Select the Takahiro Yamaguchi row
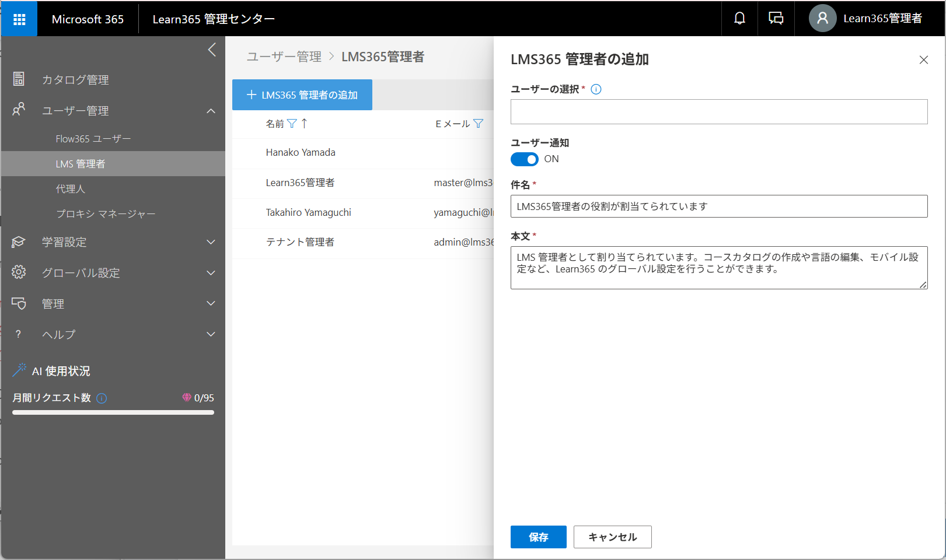 (x=363, y=213)
